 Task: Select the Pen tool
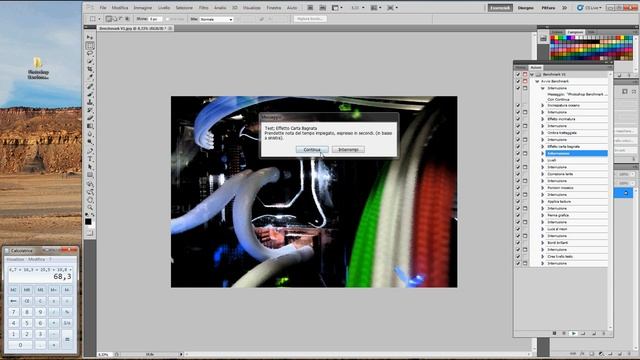[90, 151]
